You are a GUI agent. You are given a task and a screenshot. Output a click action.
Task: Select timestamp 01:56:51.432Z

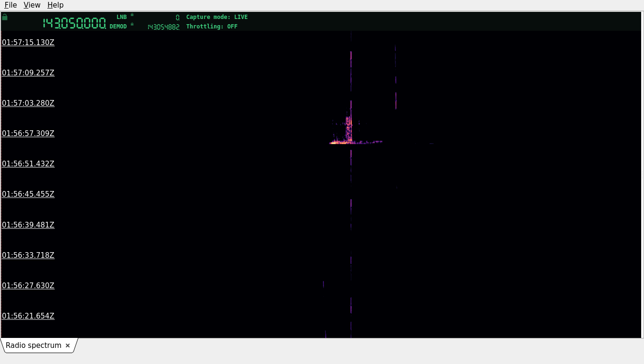[28, 164]
